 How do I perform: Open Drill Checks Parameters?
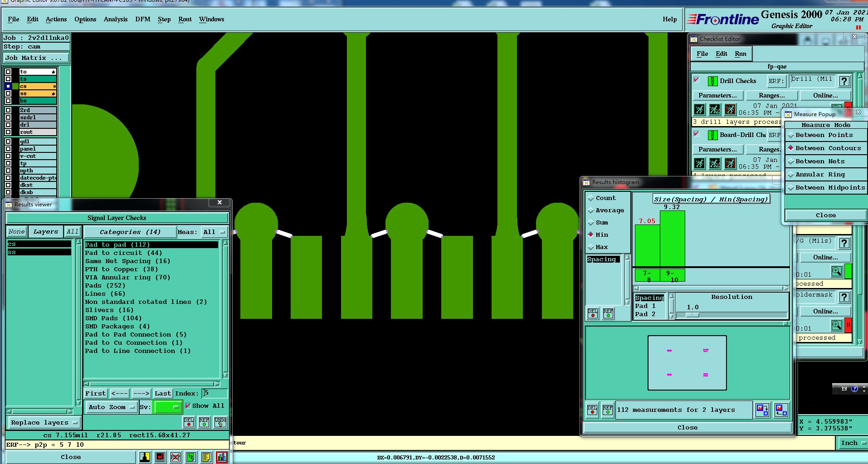point(717,96)
